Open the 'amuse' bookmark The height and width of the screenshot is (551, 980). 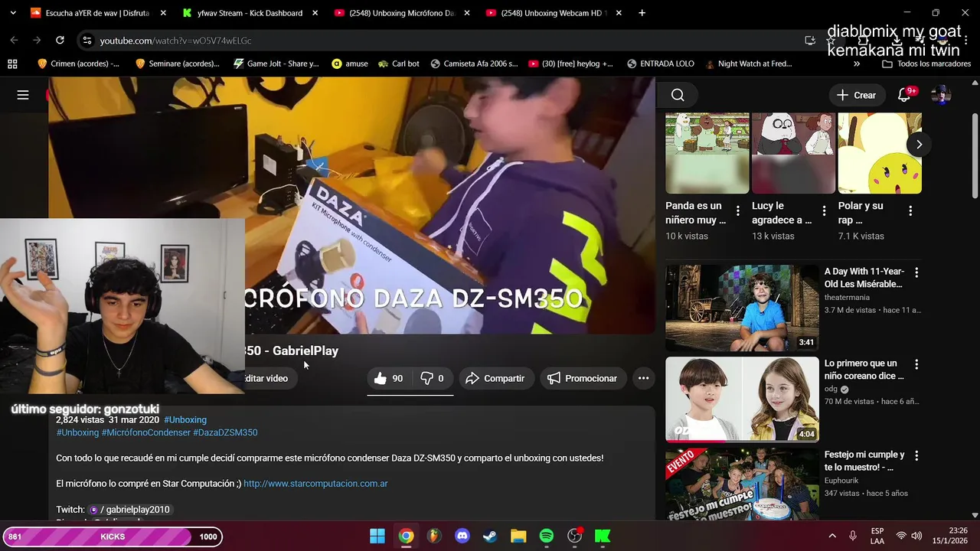349,64
